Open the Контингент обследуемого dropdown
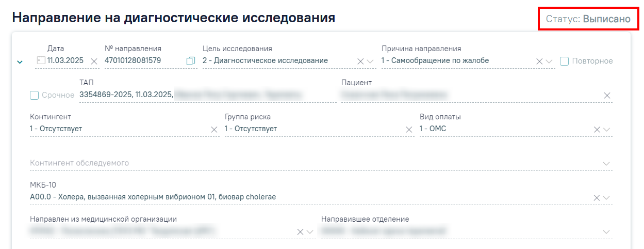 [606, 164]
